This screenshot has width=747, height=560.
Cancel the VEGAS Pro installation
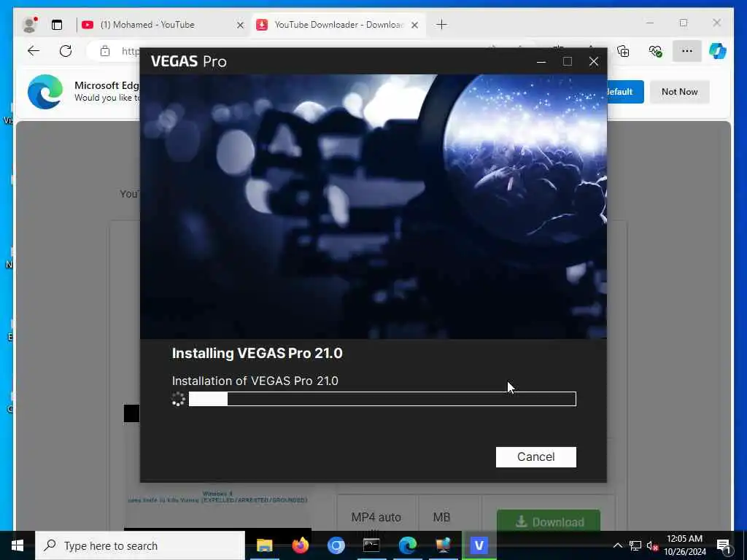click(535, 456)
